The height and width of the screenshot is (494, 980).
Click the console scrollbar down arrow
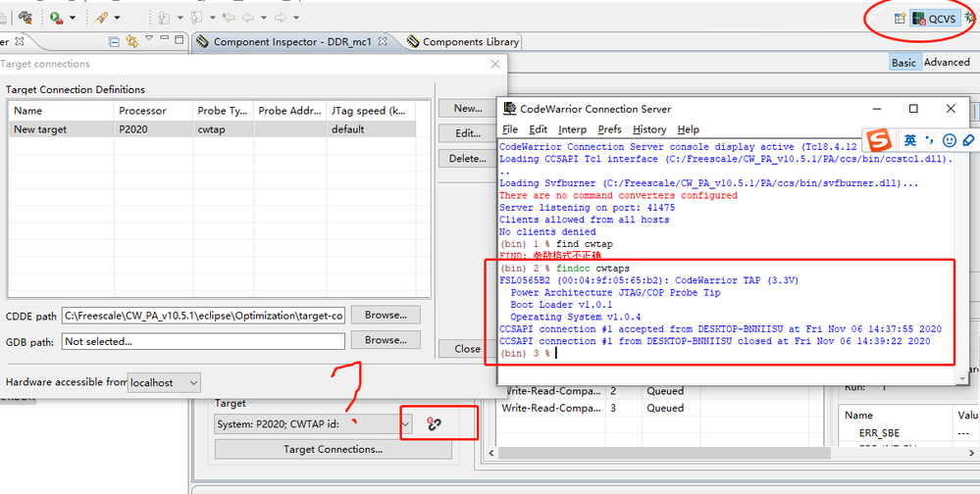[962, 377]
